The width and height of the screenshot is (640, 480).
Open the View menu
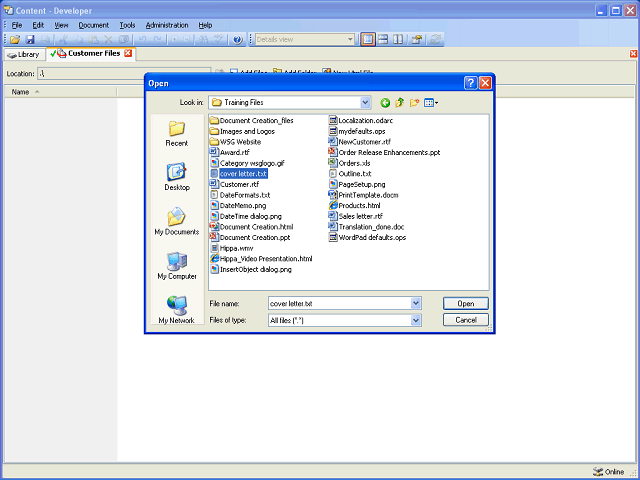[x=61, y=25]
